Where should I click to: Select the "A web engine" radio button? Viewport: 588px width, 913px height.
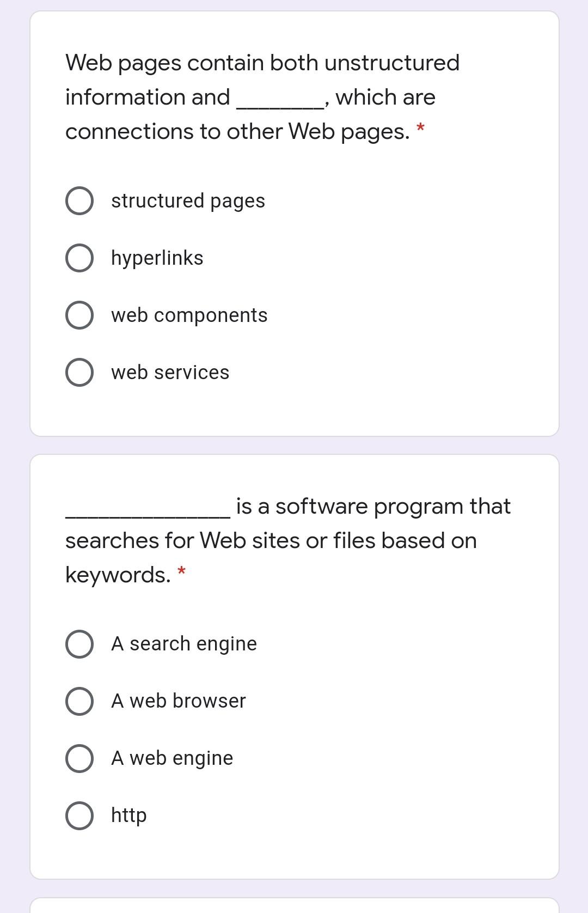tap(79, 758)
